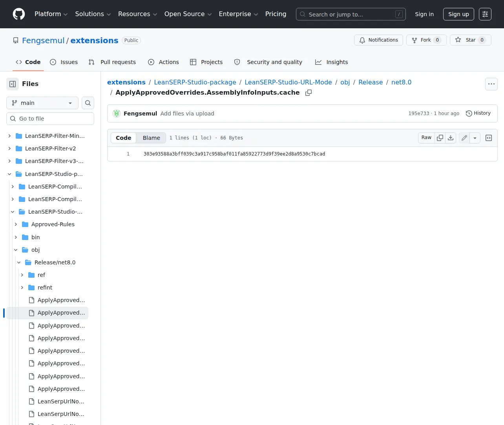
Task: Open LeanSERP-Filter-v2 folder in tree
Action: click(50, 148)
